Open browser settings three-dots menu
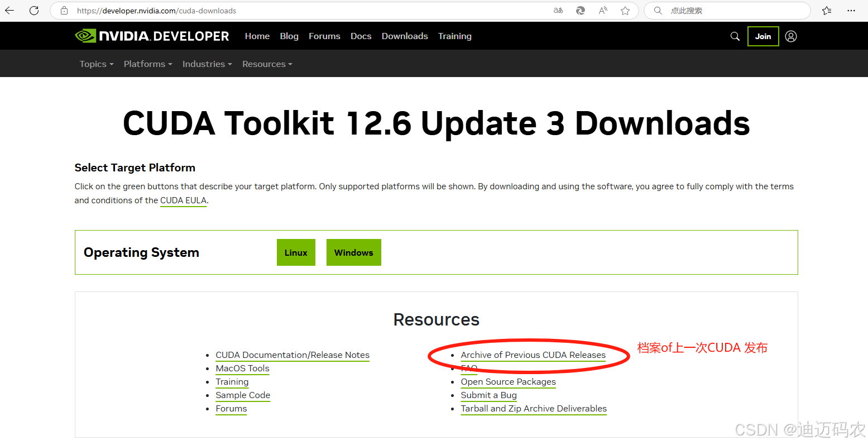 click(x=851, y=11)
